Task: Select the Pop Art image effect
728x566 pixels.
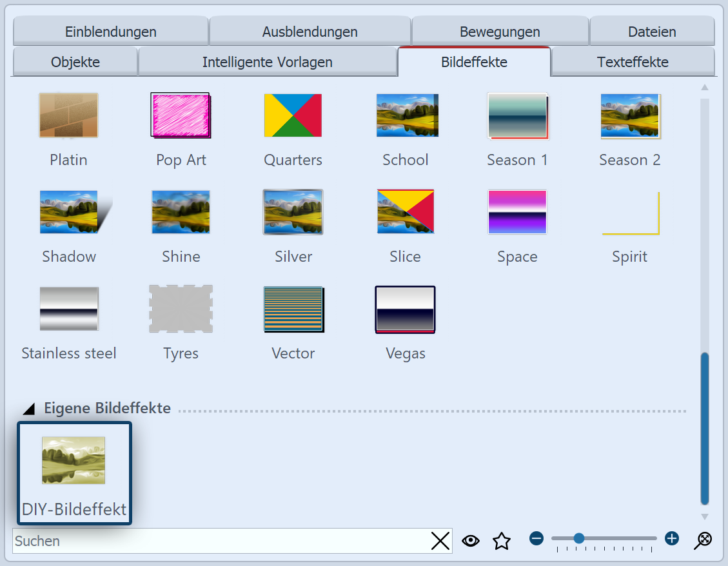Action: (181, 115)
